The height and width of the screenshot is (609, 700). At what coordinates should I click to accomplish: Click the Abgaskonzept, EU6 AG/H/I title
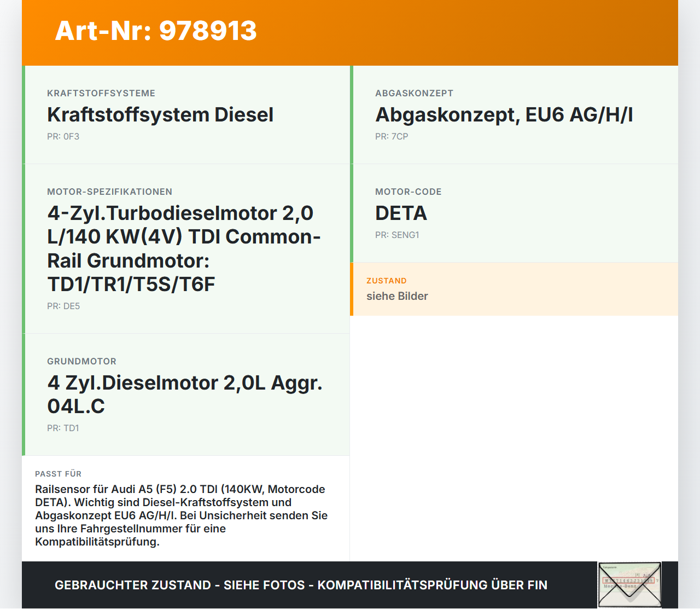point(504,115)
